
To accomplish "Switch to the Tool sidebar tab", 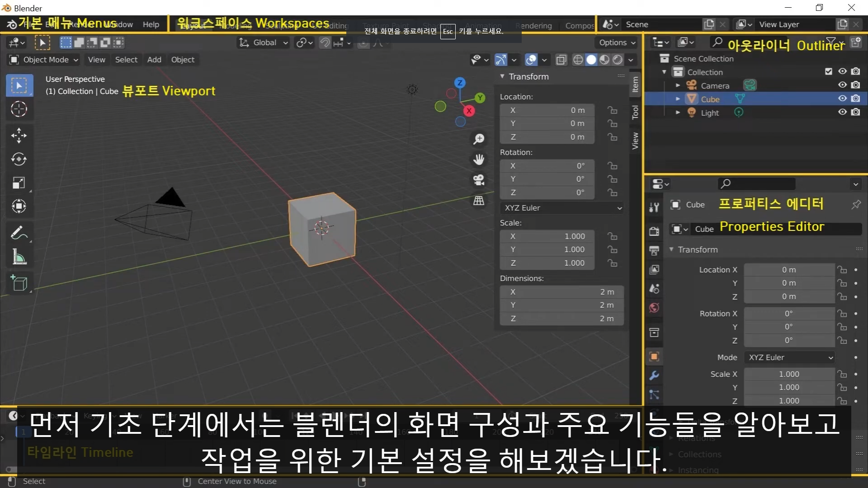I will coord(635,112).
